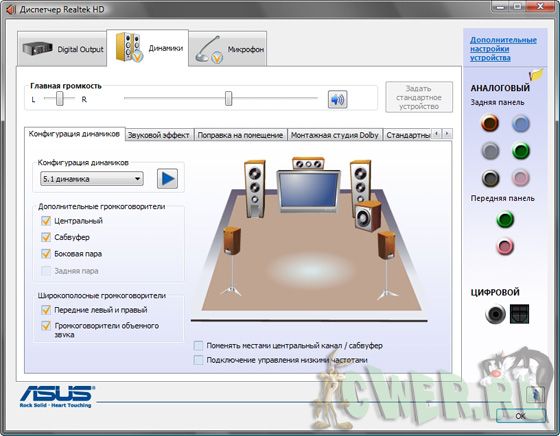Click the orange rear panel jack
The width and height of the screenshot is (560, 436).
pyautogui.click(x=490, y=123)
